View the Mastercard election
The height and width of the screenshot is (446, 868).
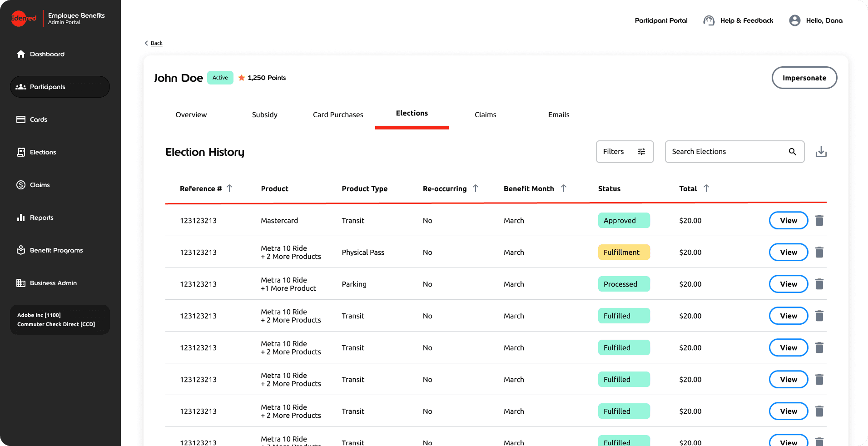point(789,220)
